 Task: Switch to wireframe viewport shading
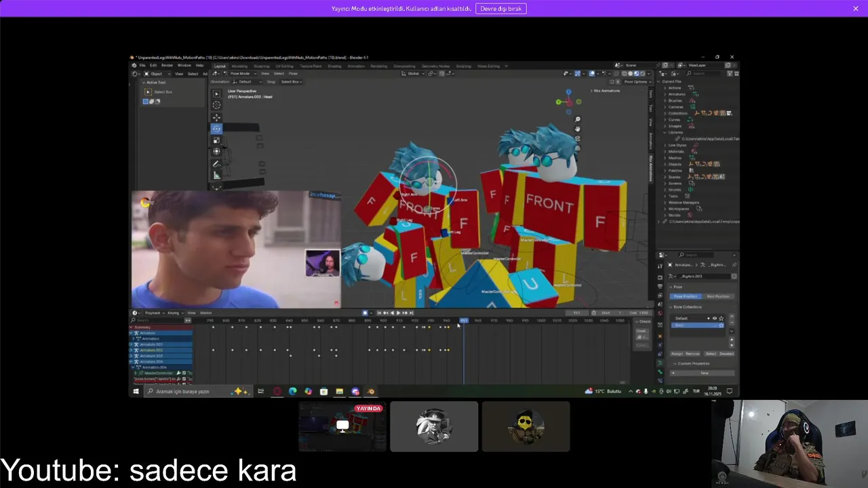point(625,73)
